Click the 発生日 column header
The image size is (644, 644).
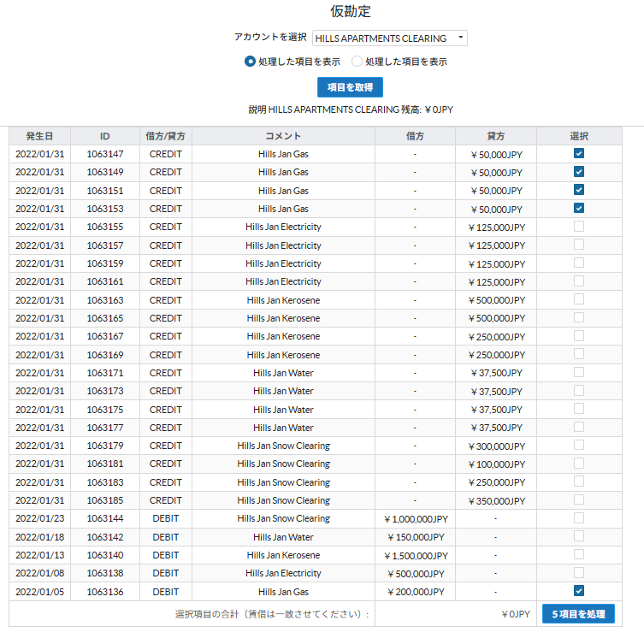[39, 136]
